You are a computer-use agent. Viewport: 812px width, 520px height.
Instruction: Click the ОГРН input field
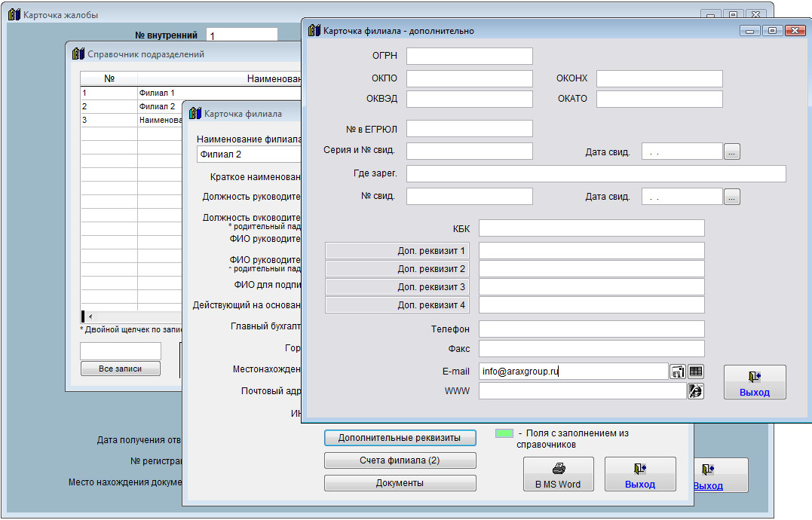point(469,56)
